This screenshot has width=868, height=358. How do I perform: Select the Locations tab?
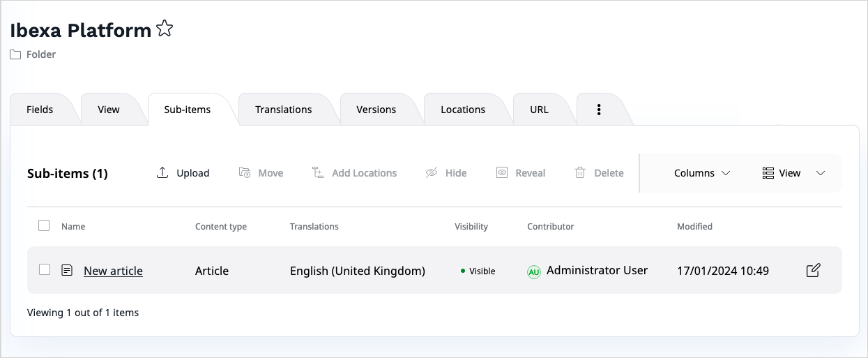pos(463,110)
